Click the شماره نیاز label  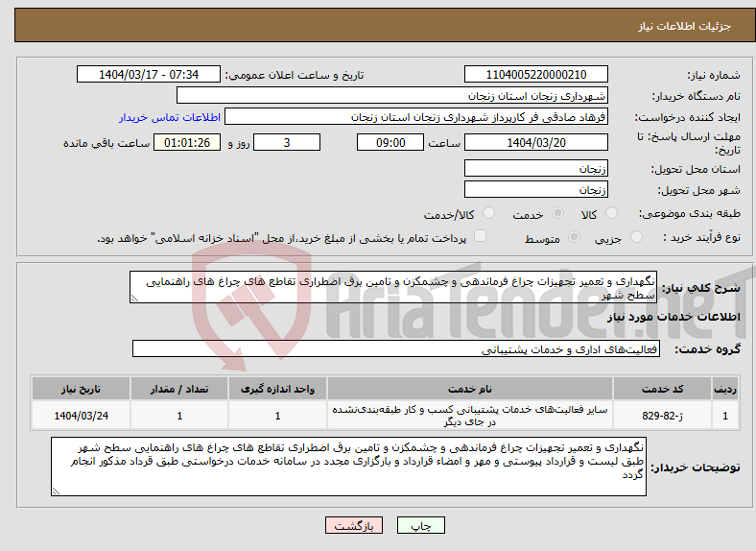[714, 75]
